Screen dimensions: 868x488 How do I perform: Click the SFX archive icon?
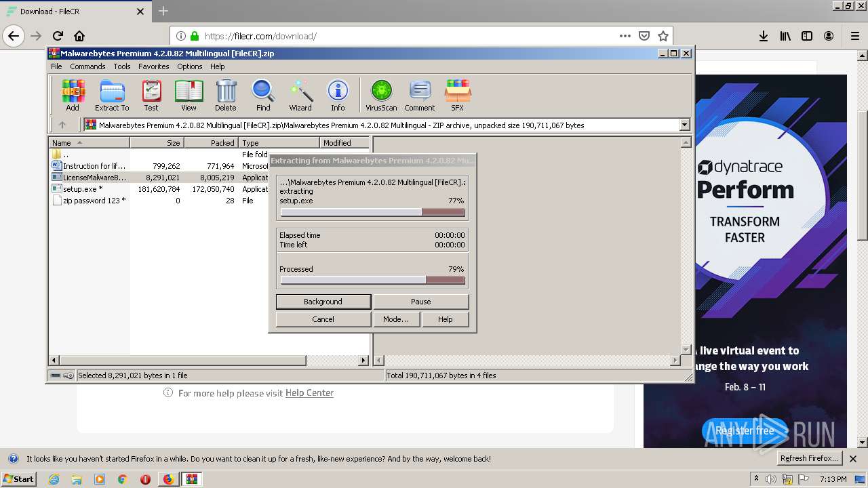tap(458, 95)
